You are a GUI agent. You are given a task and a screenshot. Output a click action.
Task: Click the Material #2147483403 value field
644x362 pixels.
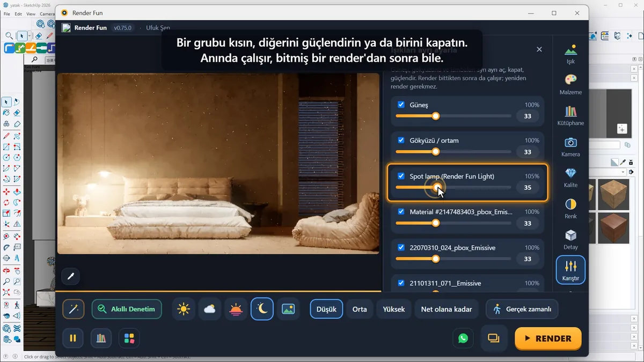528,223
